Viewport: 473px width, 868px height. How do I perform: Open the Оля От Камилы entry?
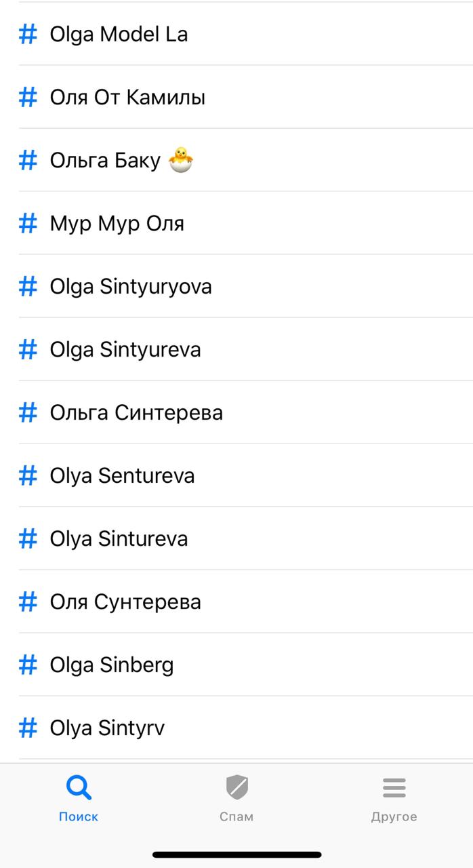pos(127,98)
